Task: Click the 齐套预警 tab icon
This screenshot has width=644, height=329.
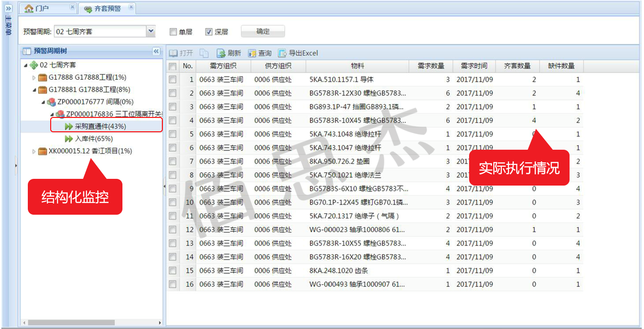Action: [x=88, y=9]
